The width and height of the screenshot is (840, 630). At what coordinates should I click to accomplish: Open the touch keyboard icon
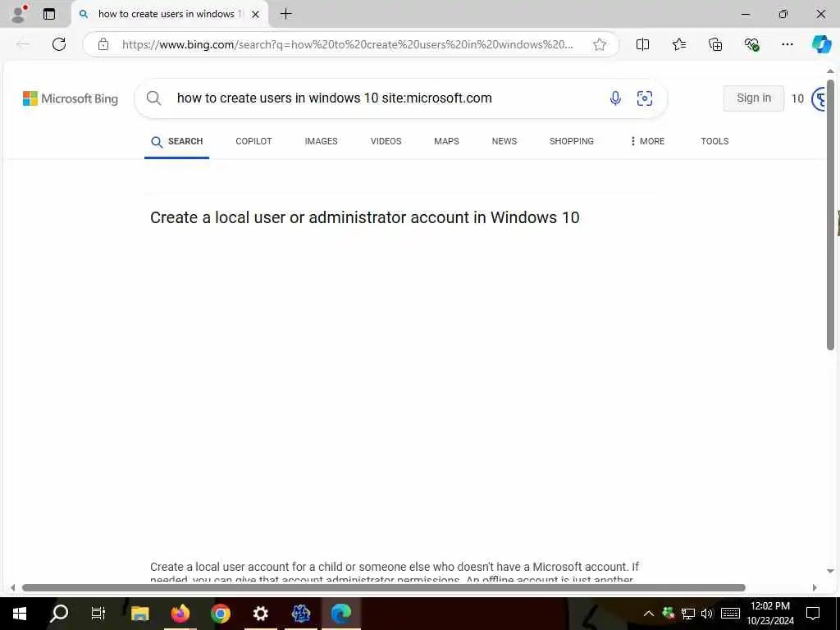(x=730, y=614)
